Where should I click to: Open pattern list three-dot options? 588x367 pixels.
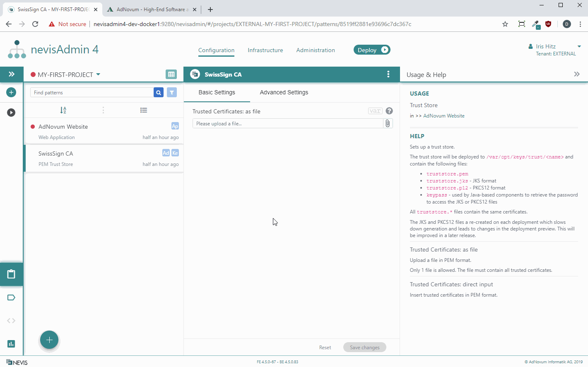pos(103,110)
